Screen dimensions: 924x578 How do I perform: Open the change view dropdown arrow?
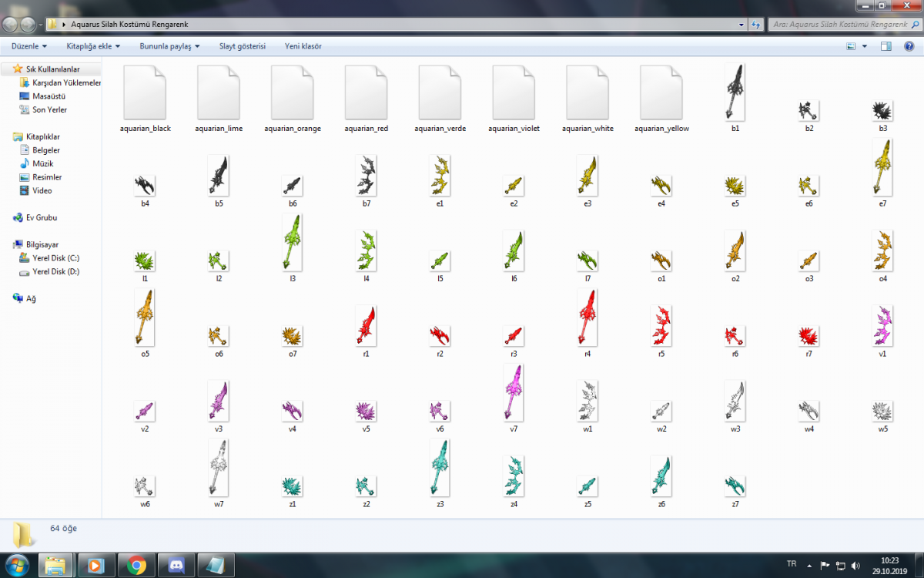point(865,46)
